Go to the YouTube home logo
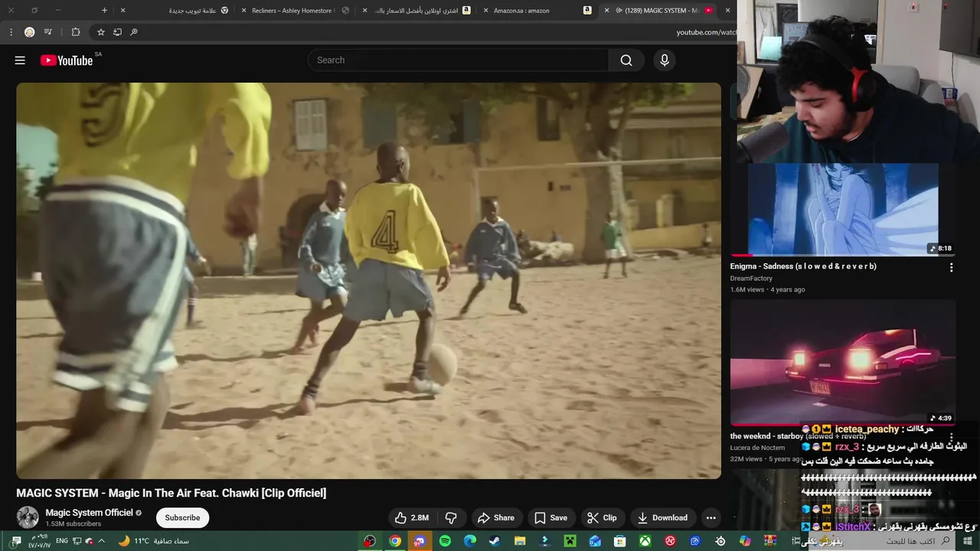Viewport: 980px width, 551px height. (67, 60)
